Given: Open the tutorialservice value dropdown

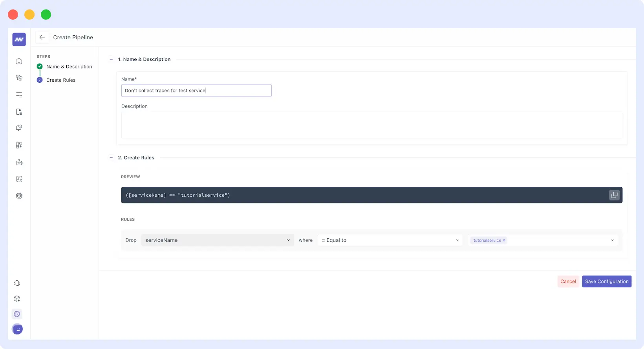Looking at the screenshot, I should point(542,240).
